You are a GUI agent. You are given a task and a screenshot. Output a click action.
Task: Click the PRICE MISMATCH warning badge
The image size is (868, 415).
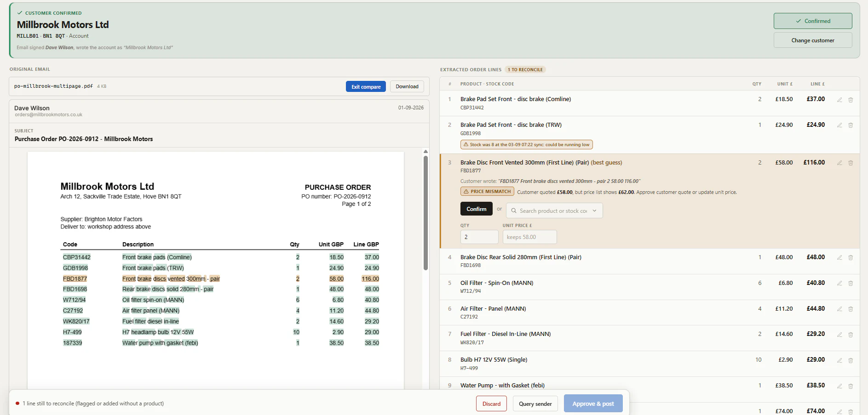click(x=487, y=192)
